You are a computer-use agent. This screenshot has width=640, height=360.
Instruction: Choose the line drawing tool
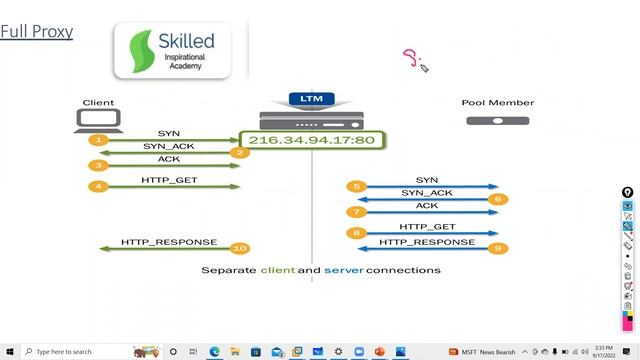pyautogui.click(x=627, y=236)
